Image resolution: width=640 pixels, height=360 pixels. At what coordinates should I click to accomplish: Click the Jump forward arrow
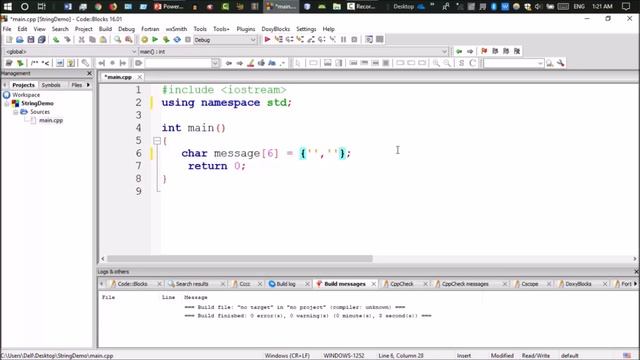point(470,51)
